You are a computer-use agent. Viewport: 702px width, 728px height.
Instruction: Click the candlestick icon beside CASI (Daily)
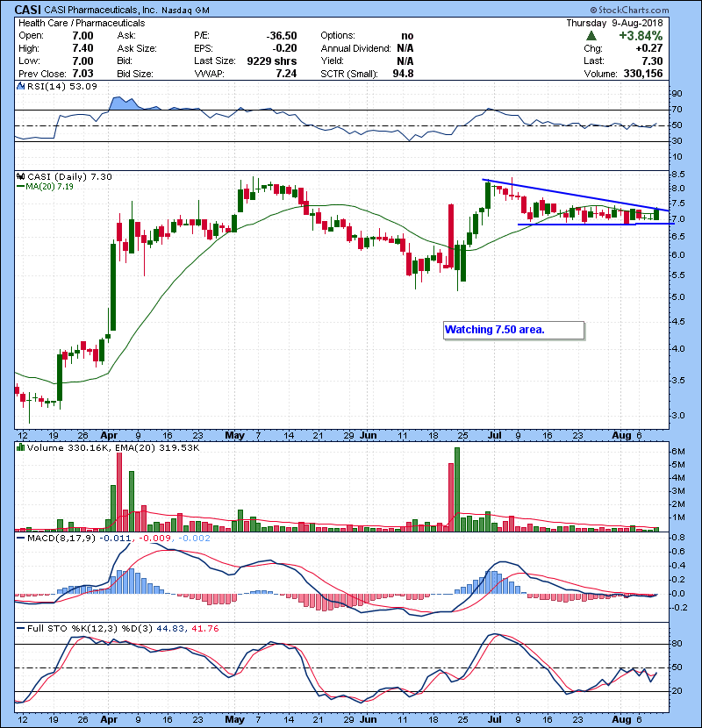tap(20, 177)
